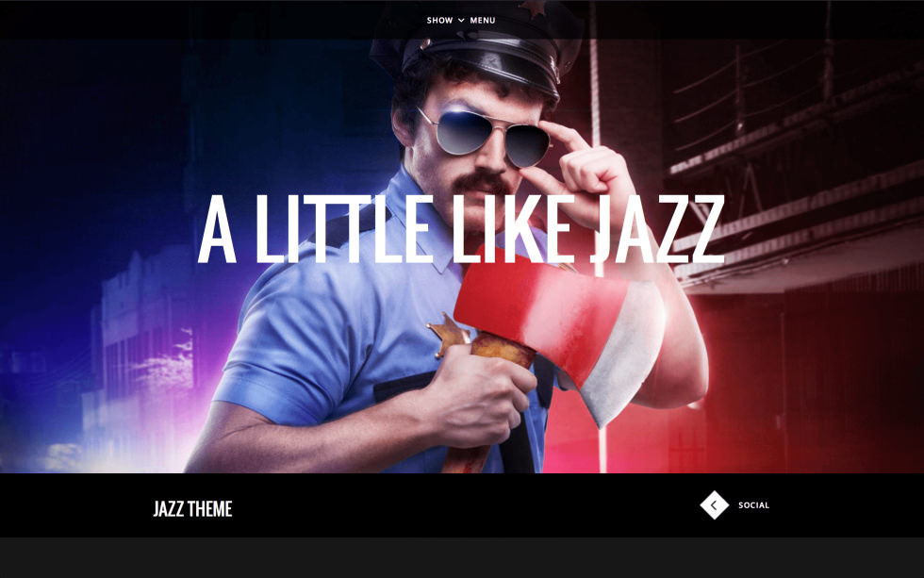Click the MENU label in top bar
Screen dimensions: 924x578
483,20
